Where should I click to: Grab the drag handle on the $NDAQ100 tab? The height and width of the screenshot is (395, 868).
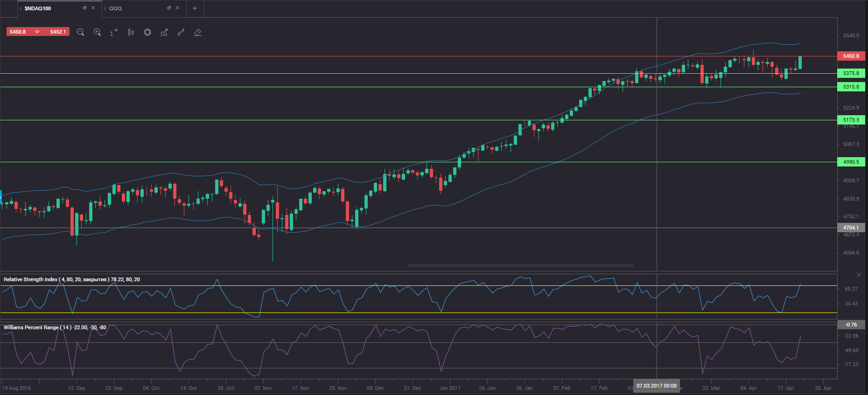pyautogui.click(x=21, y=8)
